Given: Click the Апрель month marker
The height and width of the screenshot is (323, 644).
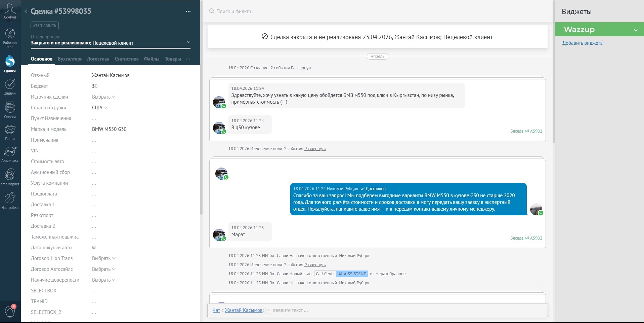Looking at the screenshot, I should [x=378, y=57].
